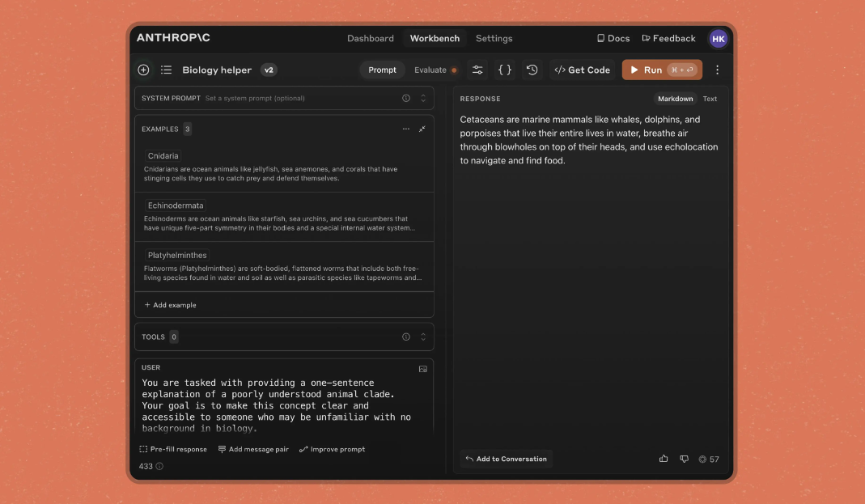Viewport: 865px width, 504px height.
Task: Open the HK user avatar
Action: coord(719,39)
